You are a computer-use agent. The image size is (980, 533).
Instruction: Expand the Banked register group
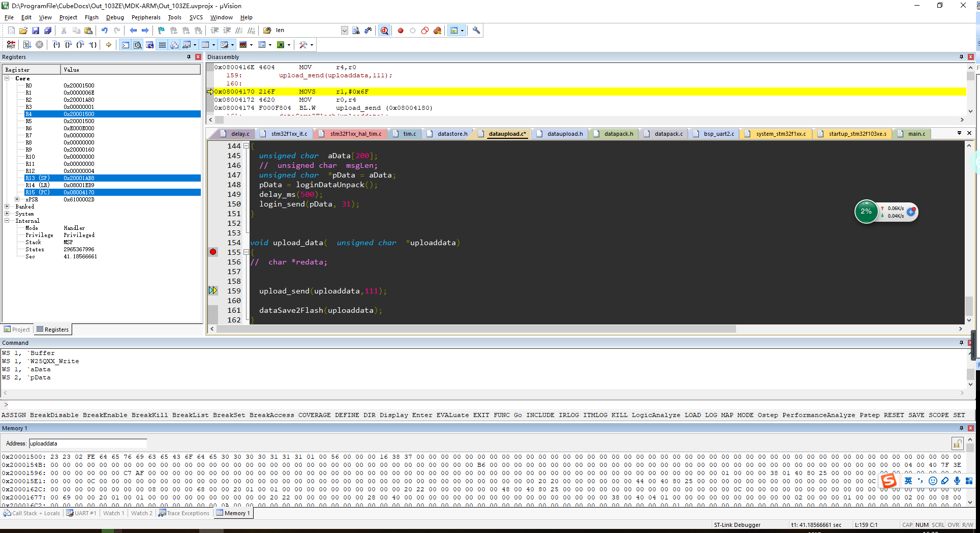point(7,206)
